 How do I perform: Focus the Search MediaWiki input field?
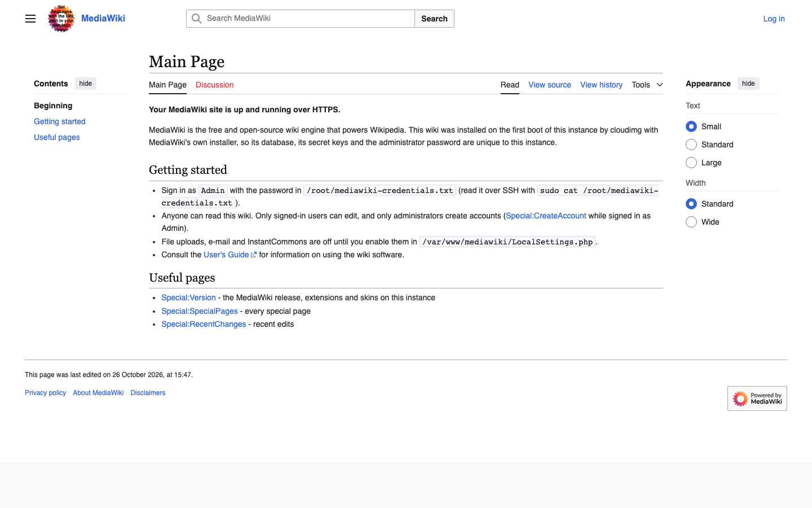coord(301,19)
